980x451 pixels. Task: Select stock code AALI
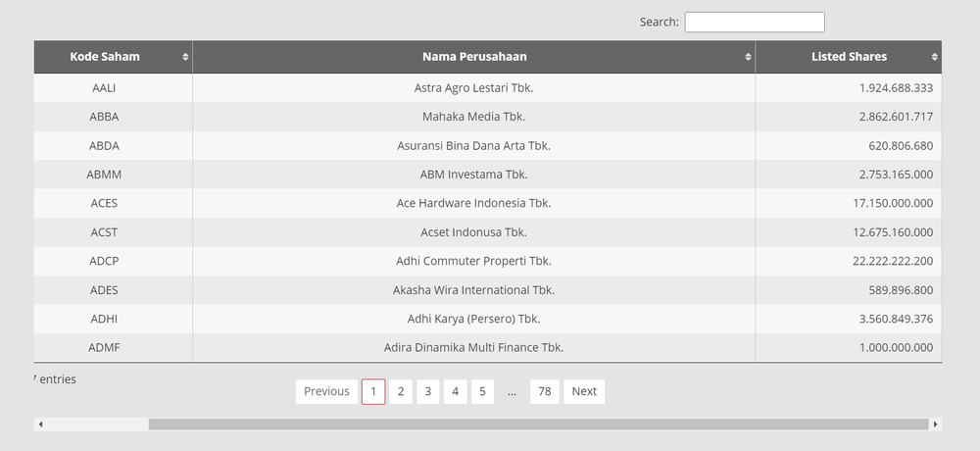[x=104, y=88]
